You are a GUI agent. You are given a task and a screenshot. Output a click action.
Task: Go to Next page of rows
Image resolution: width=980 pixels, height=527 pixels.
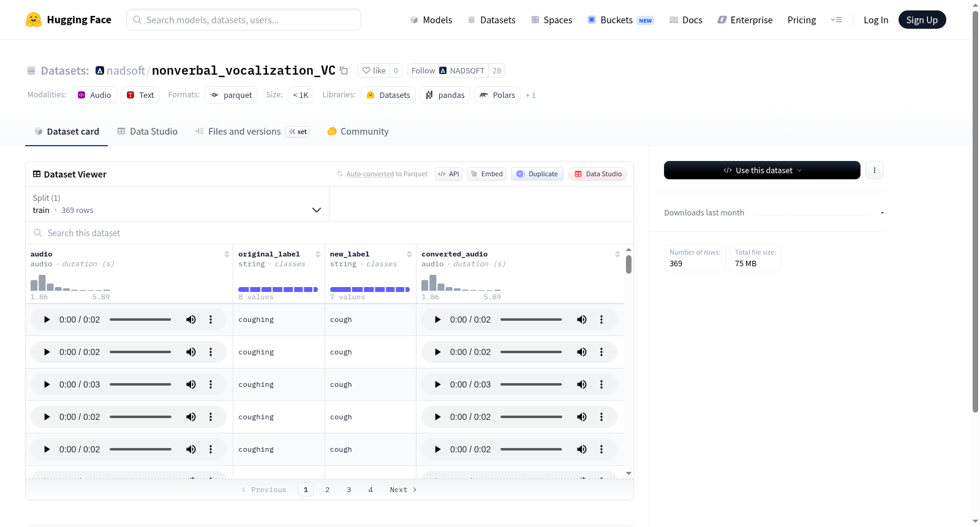(x=403, y=490)
